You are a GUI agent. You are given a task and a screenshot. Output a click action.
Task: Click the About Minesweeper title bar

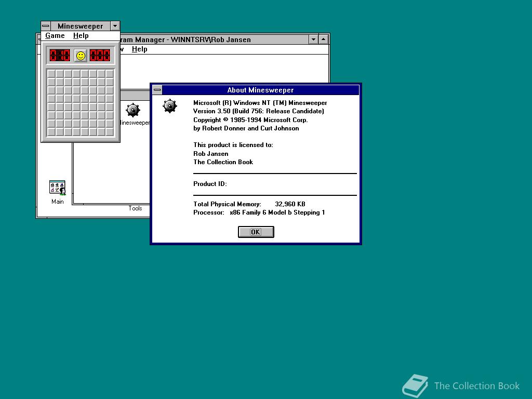(x=260, y=90)
